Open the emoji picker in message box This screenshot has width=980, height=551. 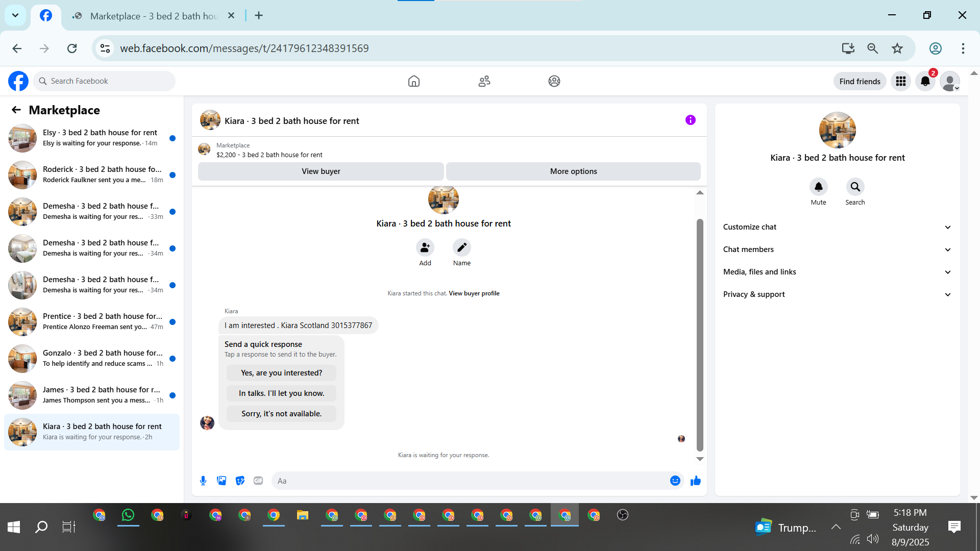675,481
